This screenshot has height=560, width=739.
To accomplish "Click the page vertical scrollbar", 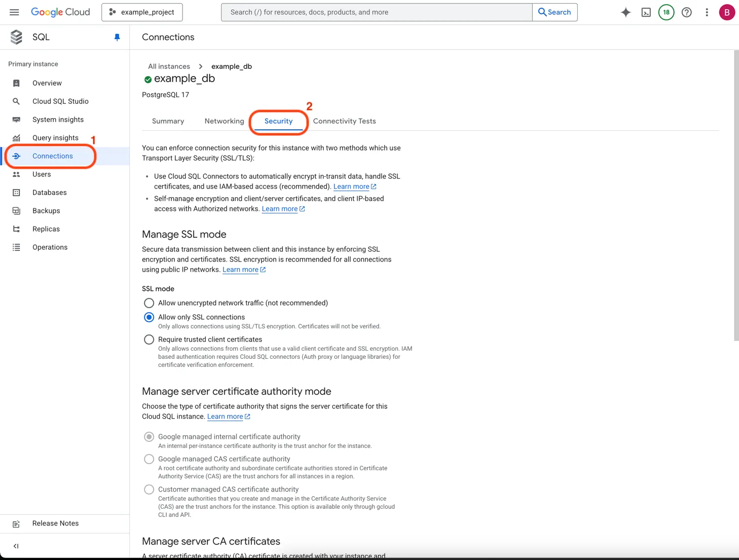I will 736,196.
